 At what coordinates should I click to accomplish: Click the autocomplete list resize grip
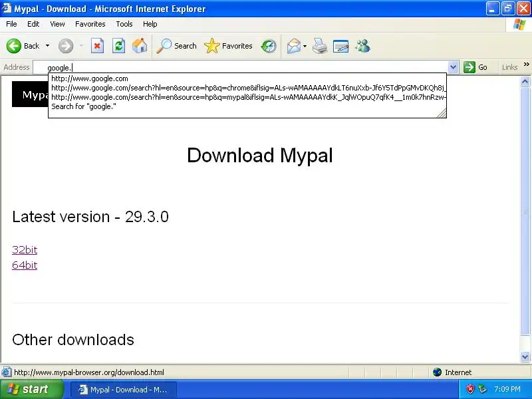click(x=442, y=114)
